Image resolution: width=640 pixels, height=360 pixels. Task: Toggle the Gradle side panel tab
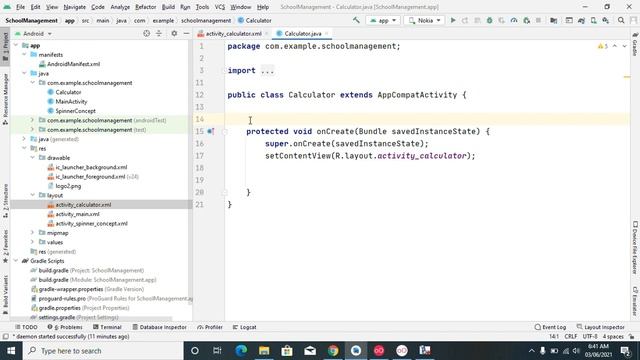pyautogui.click(x=635, y=43)
